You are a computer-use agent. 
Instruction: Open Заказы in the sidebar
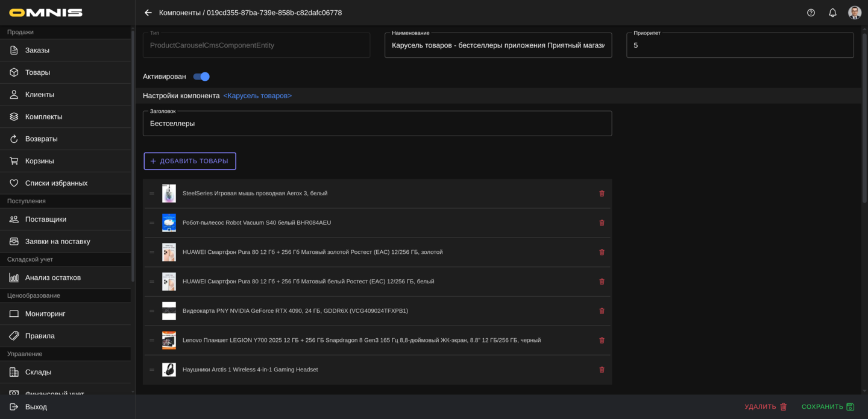[37, 50]
